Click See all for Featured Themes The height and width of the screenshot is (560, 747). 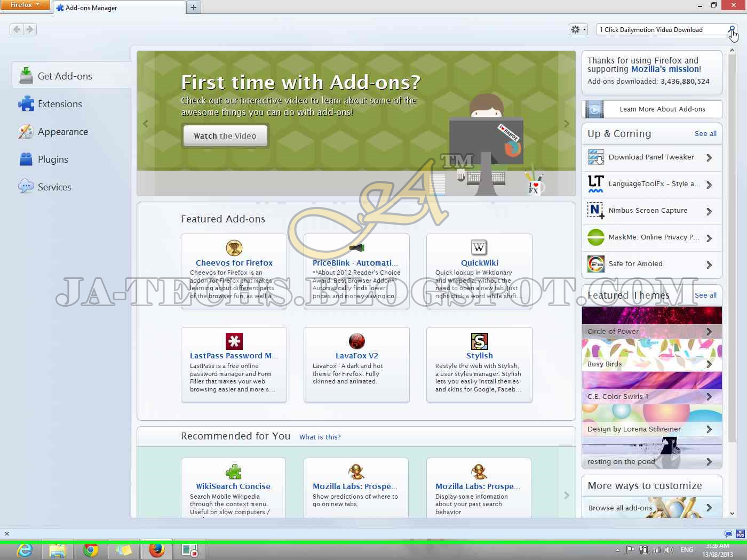(x=705, y=295)
